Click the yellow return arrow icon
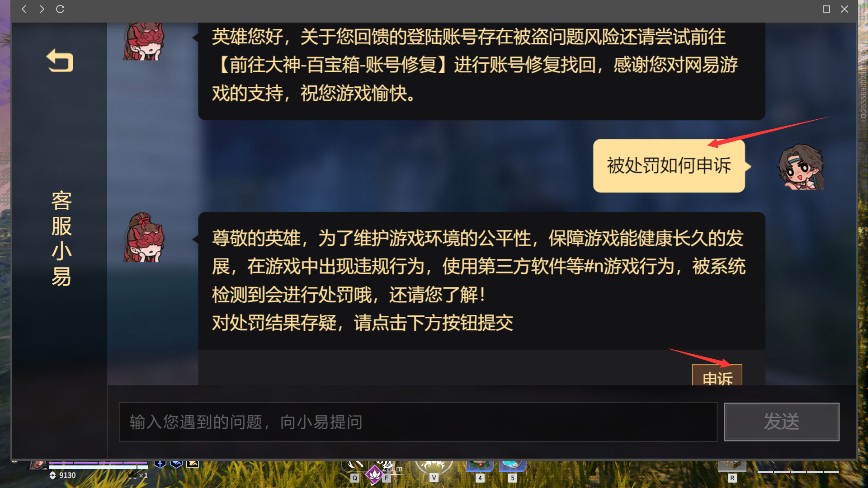Screen dimensions: 868x488 click(x=60, y=61)
